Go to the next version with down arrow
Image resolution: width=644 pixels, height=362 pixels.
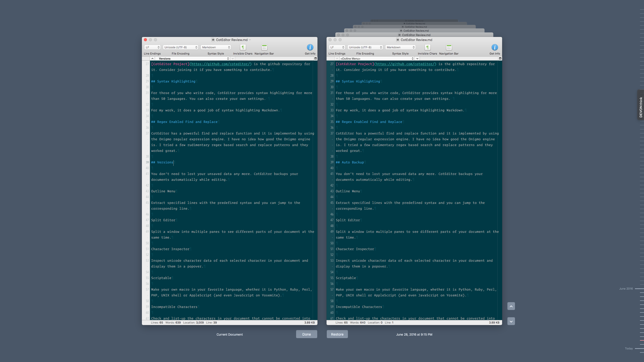511,321
